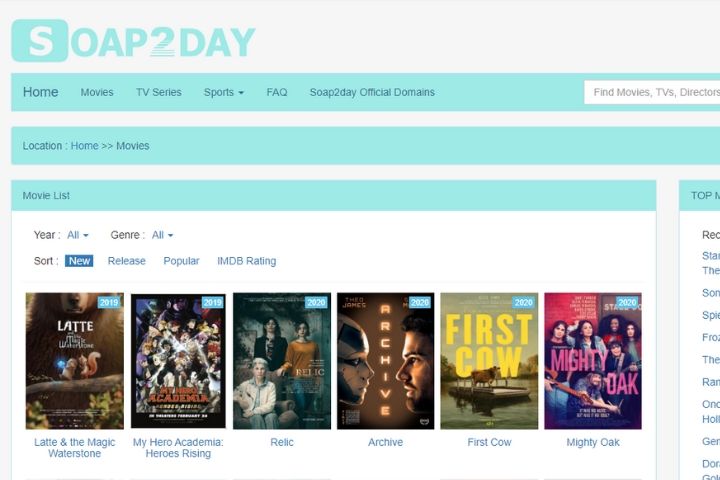Click Movies in the Location breadcrumb

(133, 146)
